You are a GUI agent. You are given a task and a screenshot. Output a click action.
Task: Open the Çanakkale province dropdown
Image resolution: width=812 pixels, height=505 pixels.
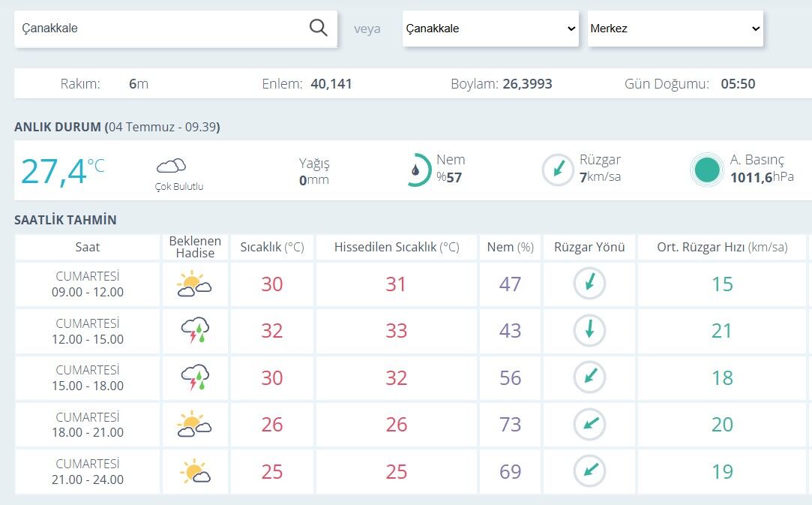490,29
